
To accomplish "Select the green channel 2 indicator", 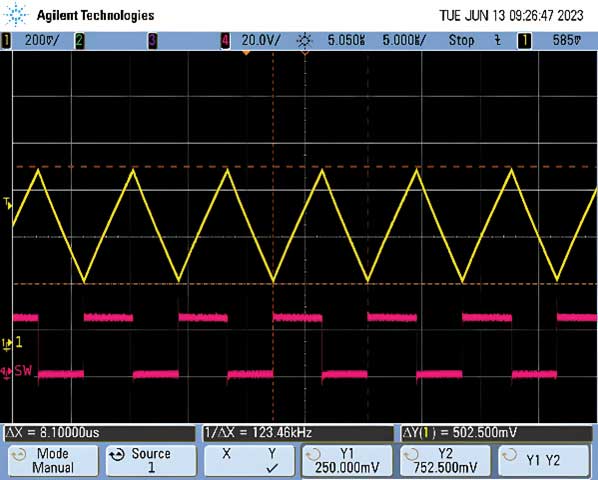I will (79, 40).
